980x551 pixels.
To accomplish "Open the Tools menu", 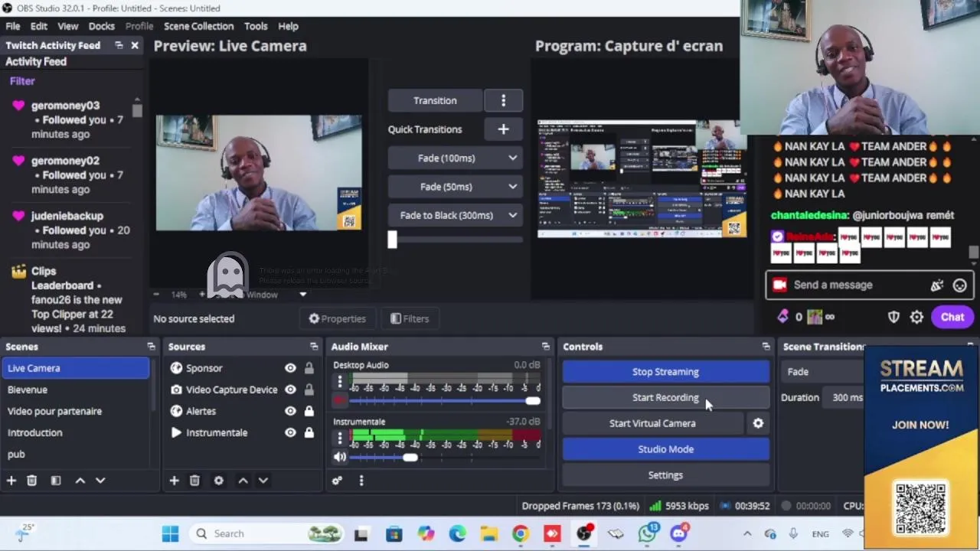I will (x=256, y=26).
